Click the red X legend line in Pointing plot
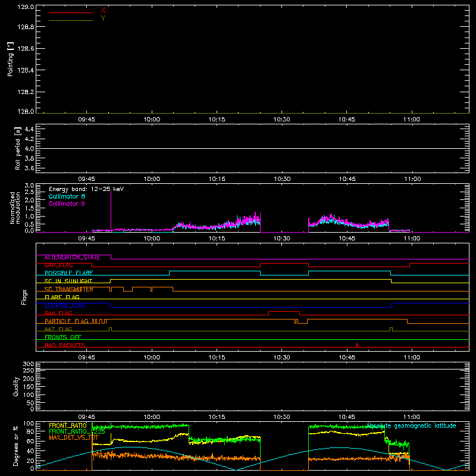 coord(71,12)
